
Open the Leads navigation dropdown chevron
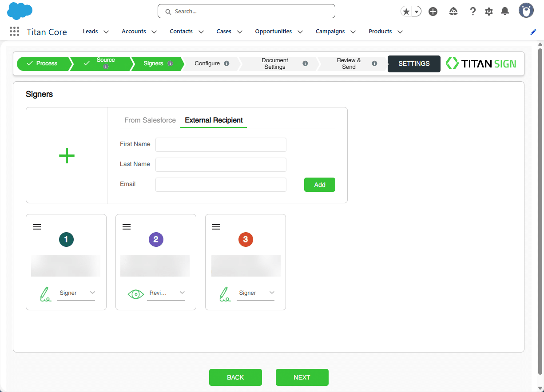coord(106,32)
